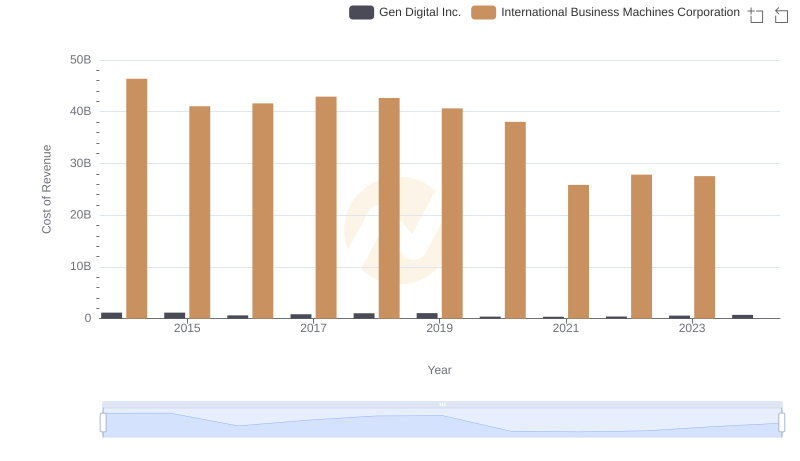This screenshot has height=461, width=800.
Task: Select the IBM bar for 2017
Action: pos(326,208)
